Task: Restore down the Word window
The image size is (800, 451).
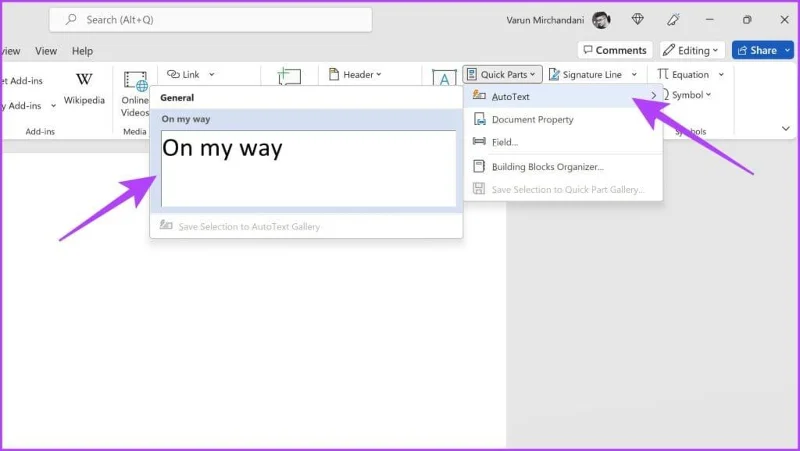Action: tap(747, 20)
